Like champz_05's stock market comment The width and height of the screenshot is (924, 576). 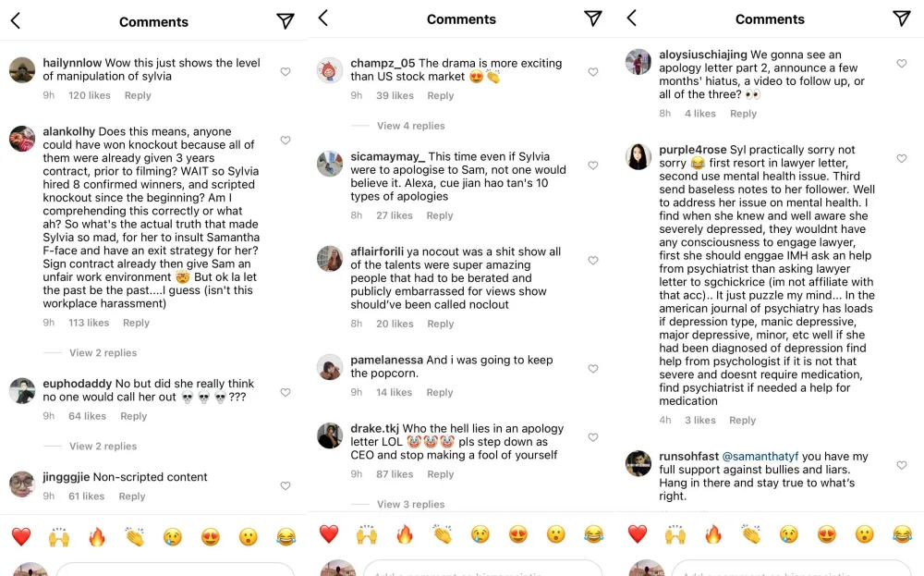(x=593, y=72)
